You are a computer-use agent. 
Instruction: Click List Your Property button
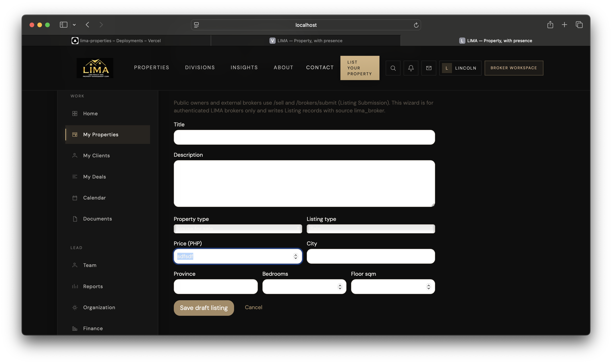360,68
